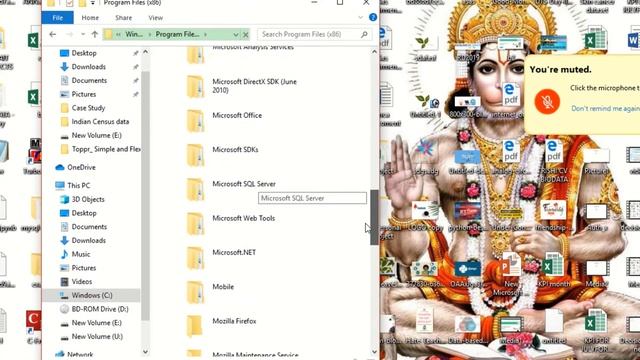Click file list vertical scrollbar thumb

click(x=374, y=218)
